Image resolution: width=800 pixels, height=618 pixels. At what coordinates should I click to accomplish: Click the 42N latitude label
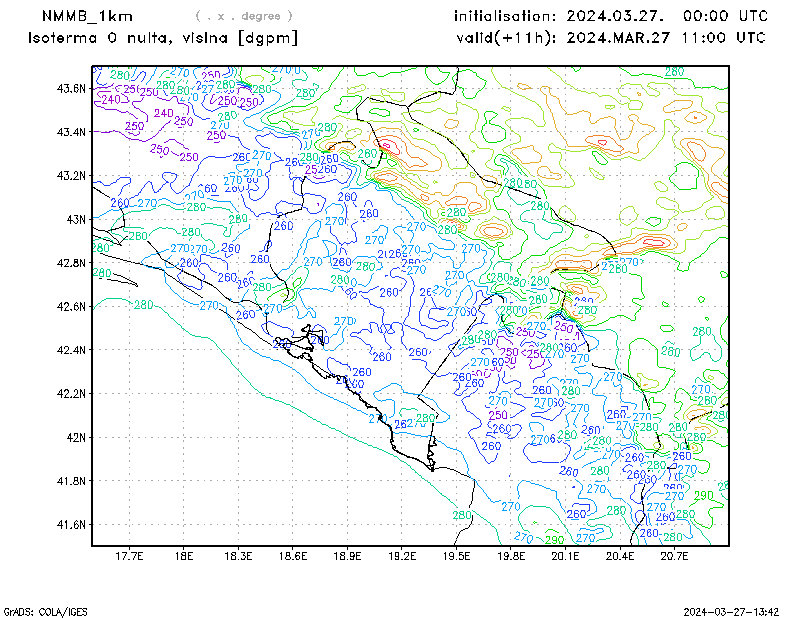[77, 437]
